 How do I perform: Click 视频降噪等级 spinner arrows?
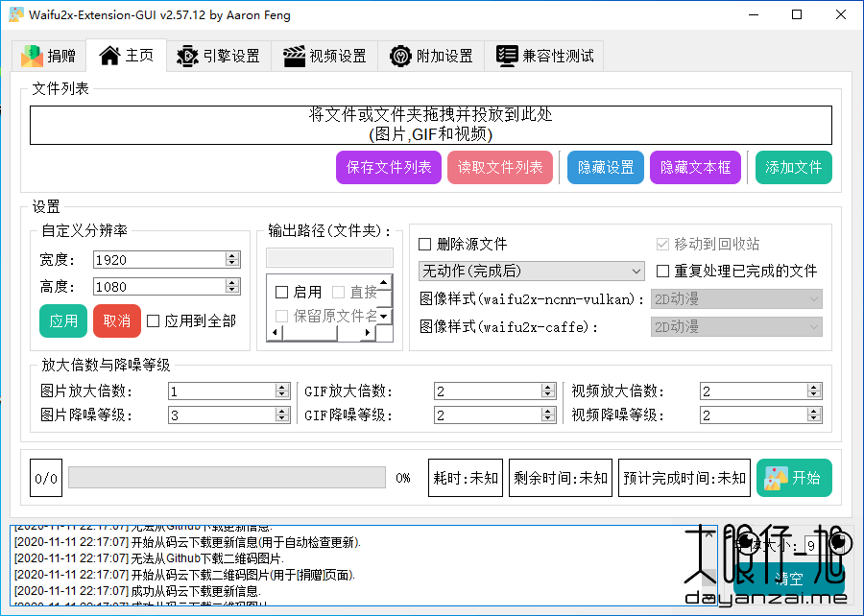click(814, 415)
